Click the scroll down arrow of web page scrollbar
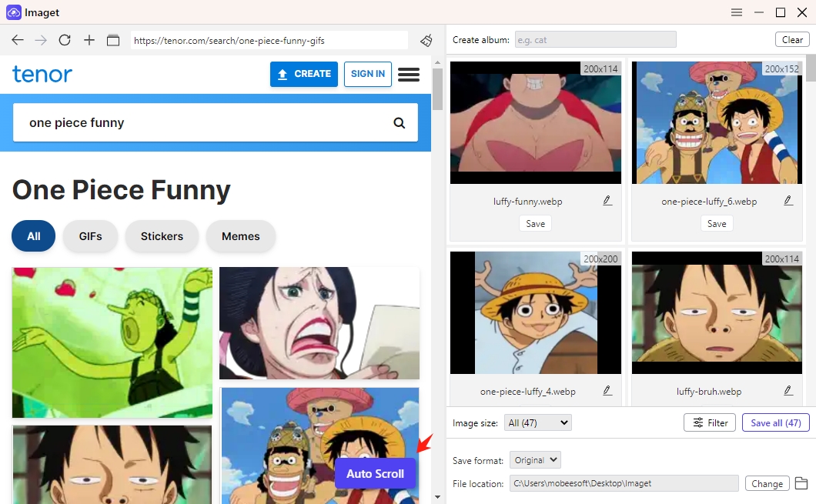Screen dimensions: 816x504 coord(438,497)
